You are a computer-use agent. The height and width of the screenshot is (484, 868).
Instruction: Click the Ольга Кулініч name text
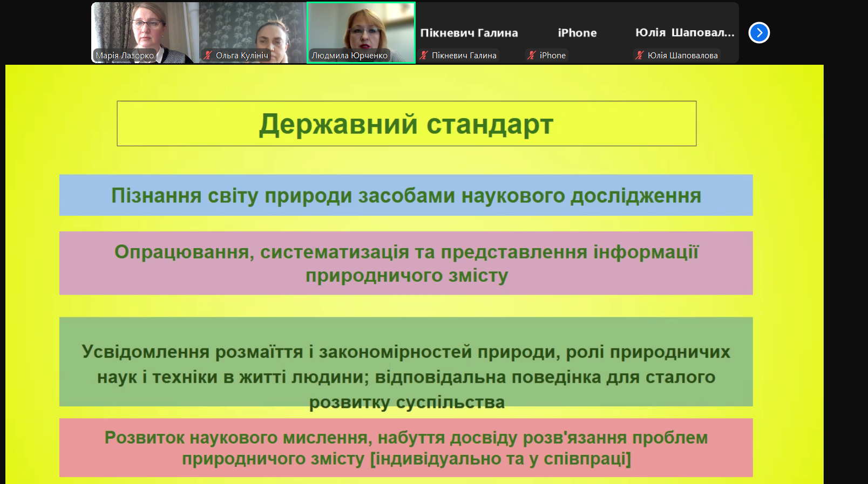[x=242, y=55]
